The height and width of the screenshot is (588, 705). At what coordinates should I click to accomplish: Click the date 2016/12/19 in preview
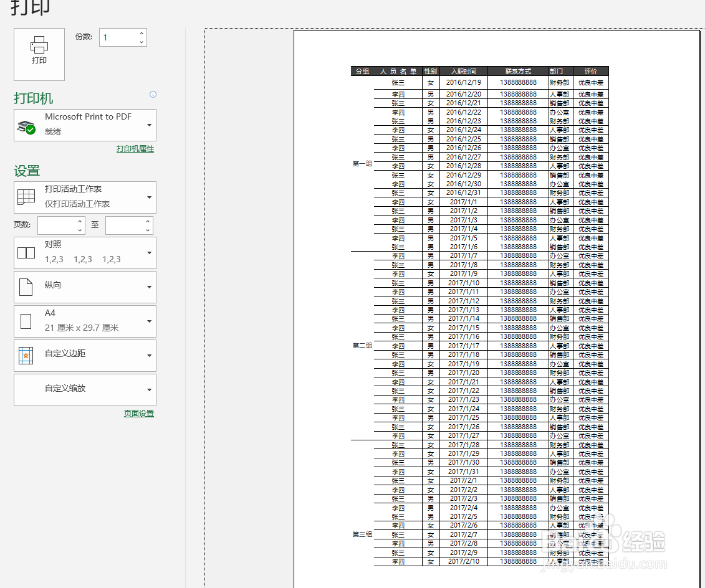click(464, 83)
